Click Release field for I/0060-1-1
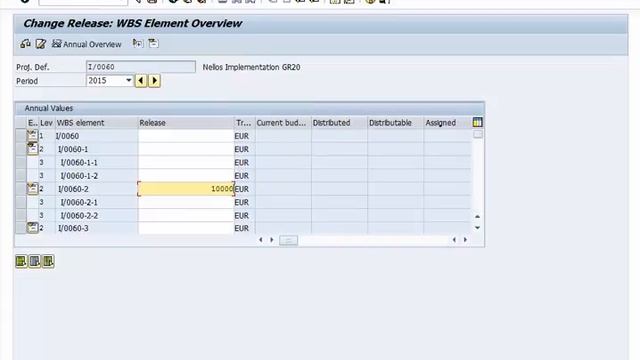The width and height of the screenshot is (640, 360). click(186, 162)
